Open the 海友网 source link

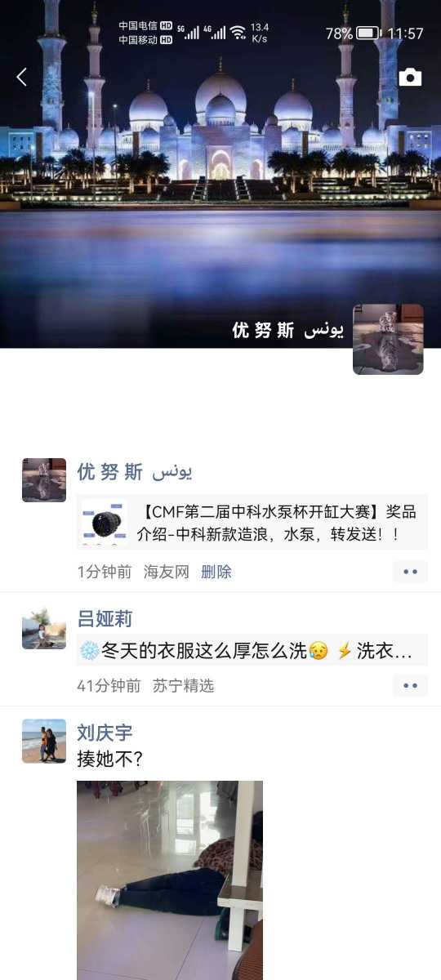pyautogui.click(x=167, y=572)
